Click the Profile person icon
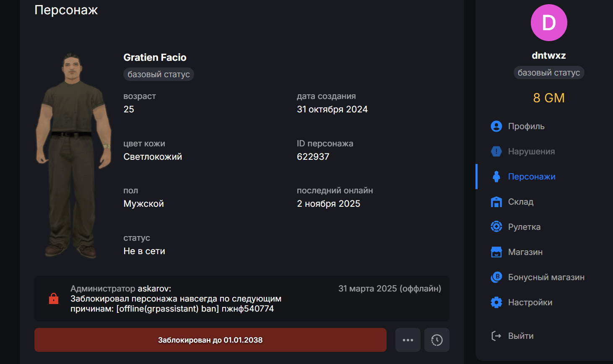 [496, 126]
